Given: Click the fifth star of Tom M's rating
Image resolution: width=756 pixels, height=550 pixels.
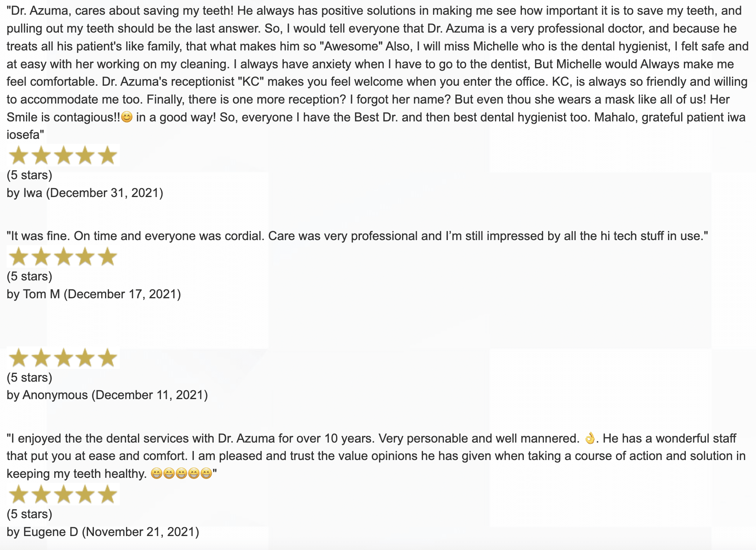Looking at the screenshot, I should click(107, 257).
